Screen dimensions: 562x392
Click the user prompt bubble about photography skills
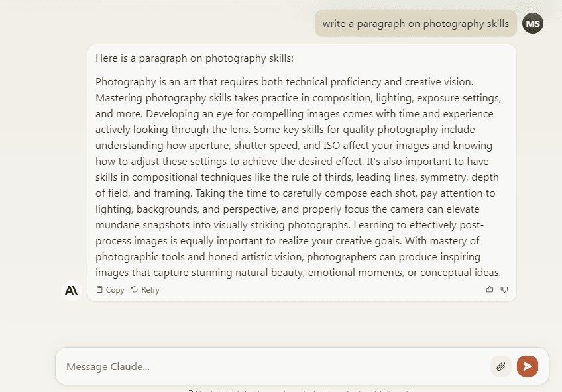pyautogui.click(x=416, y=24)
